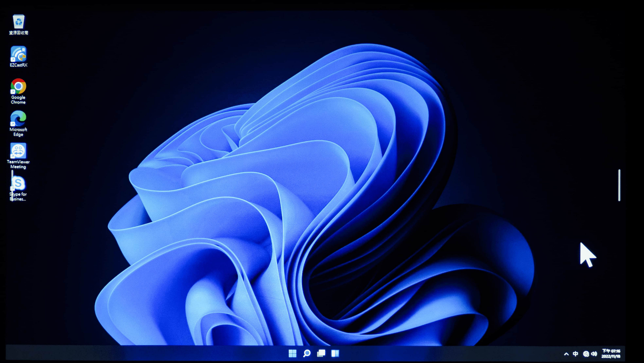The height and width of the screenshot is (363, 644).
Task: Show hidden system tray icons
Action: click(x=566, y=354)
